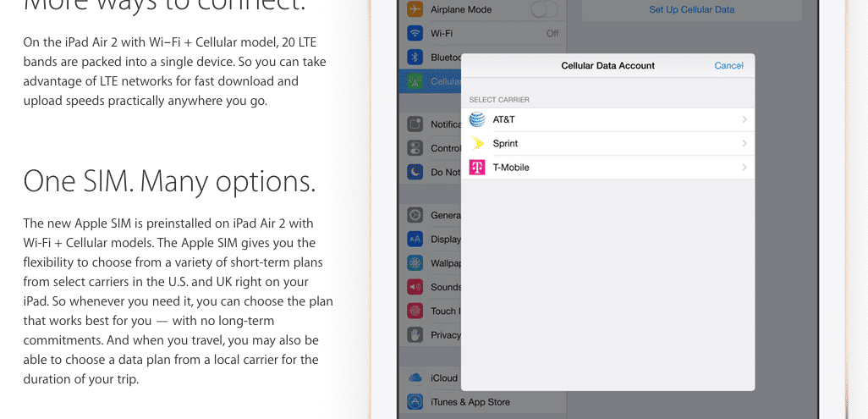868x419 pixels.
Task: Select Airplane Mode row label
Action: point(461,9)
